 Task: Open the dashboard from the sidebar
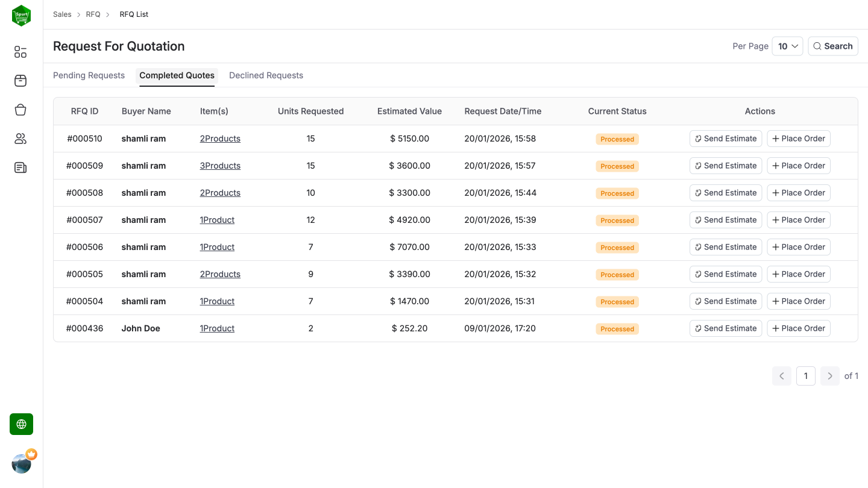point(20,52)
